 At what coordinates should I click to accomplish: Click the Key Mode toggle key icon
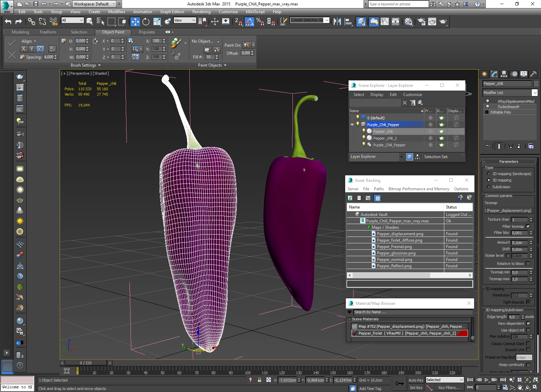pyautogui.click(x=400, y=384)
